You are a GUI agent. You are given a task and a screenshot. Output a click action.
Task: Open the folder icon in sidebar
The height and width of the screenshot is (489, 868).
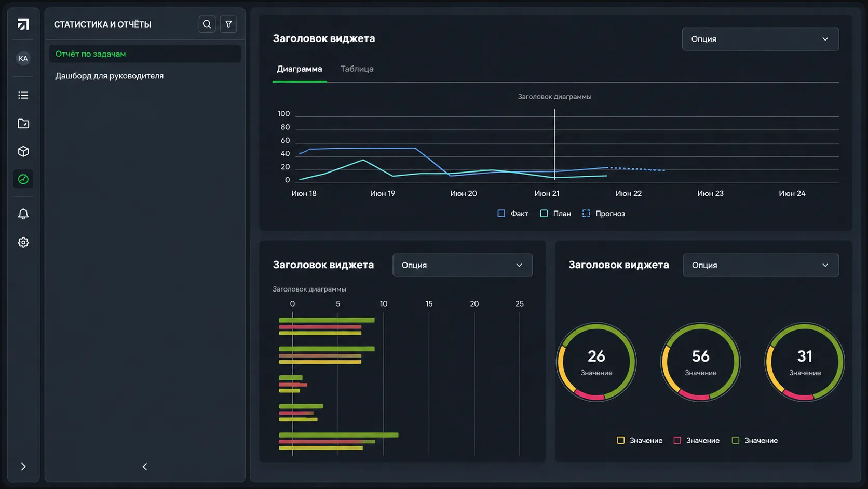23,124
